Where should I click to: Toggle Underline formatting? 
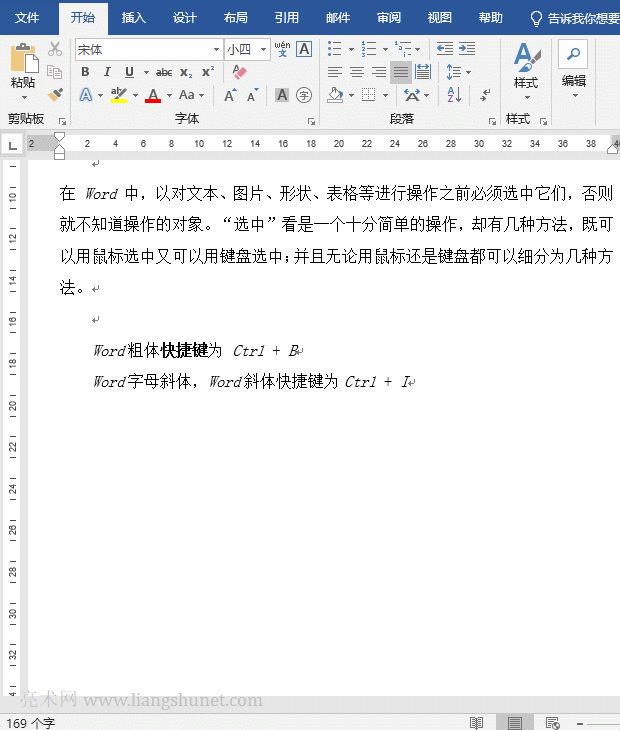(x=129, y=72)
